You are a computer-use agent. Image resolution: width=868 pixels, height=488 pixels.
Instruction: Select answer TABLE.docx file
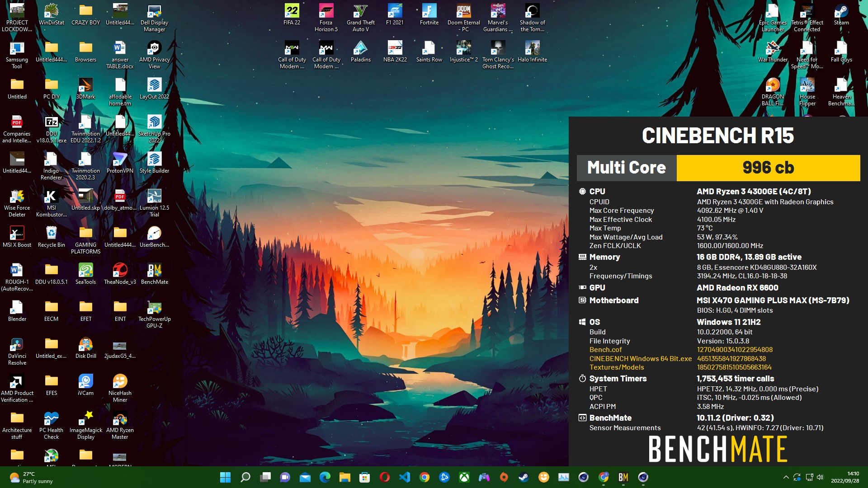pos(120,55)
